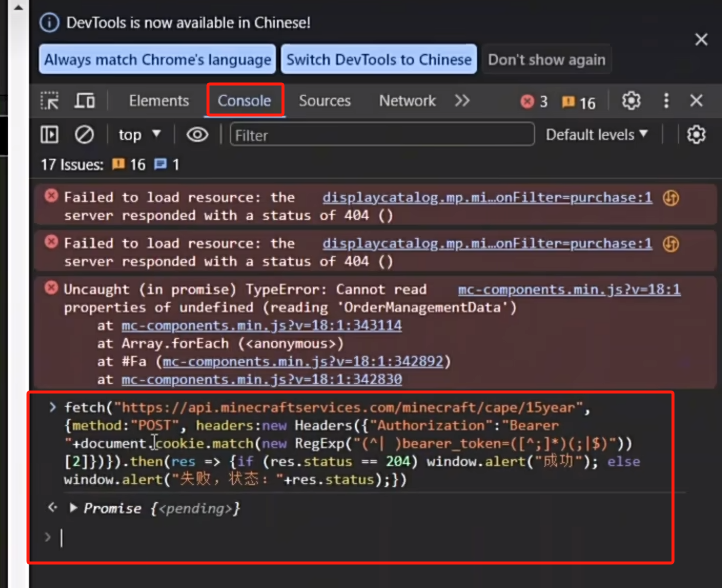Image resolution: width=722 pixels, height=588 pixels.
Task: Click the AI assistance icon on first error
Action: coord(671,198)
